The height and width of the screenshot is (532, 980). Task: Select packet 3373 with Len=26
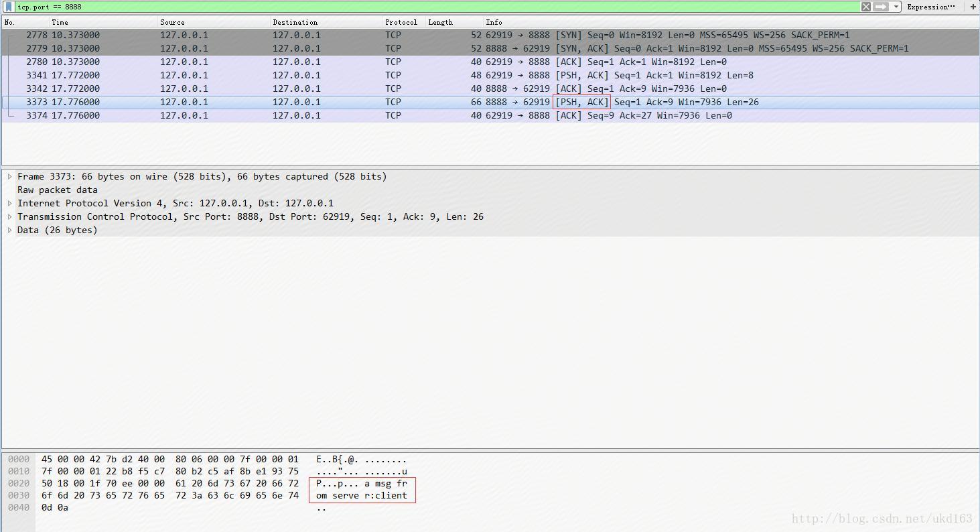(x=490, y=102)
